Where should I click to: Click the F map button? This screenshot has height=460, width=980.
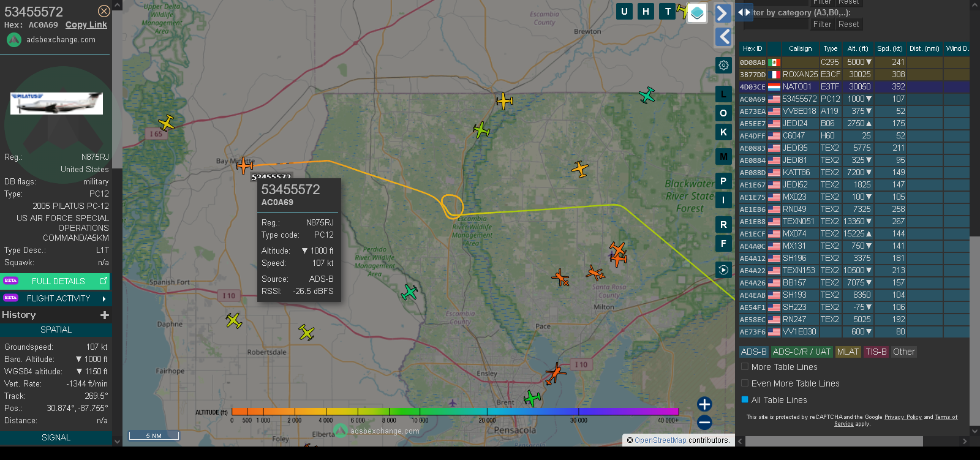pyautogui.click(x=723, y=243)
